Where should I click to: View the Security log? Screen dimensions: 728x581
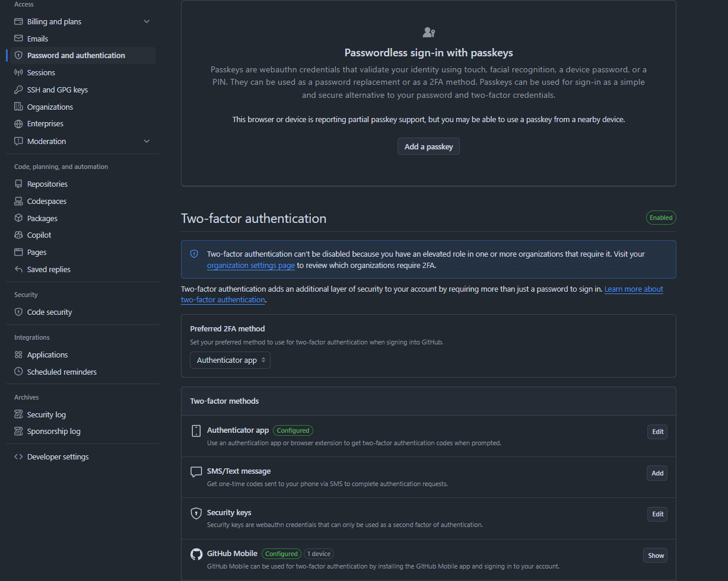tap(82, 415)
